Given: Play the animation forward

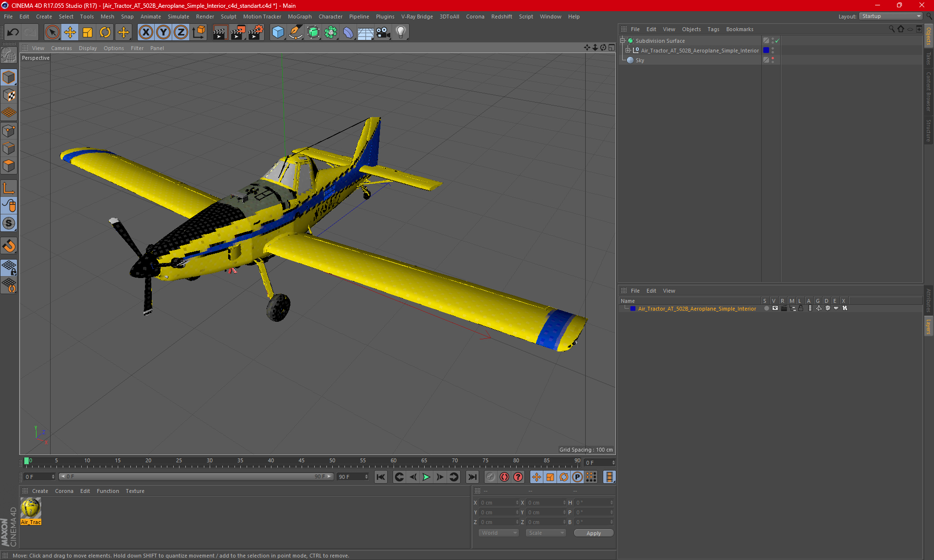Looking at the screenshot, I should tap(426, 477).
